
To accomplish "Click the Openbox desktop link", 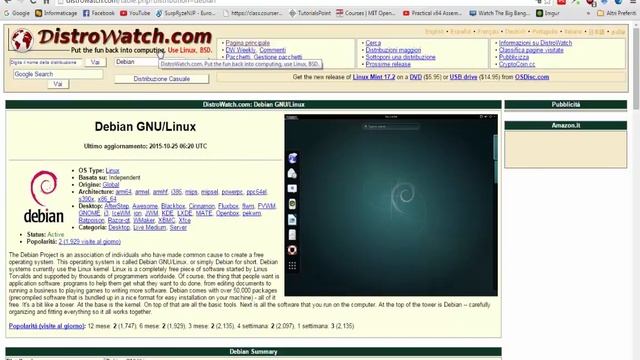I will (x=227, y=213).
